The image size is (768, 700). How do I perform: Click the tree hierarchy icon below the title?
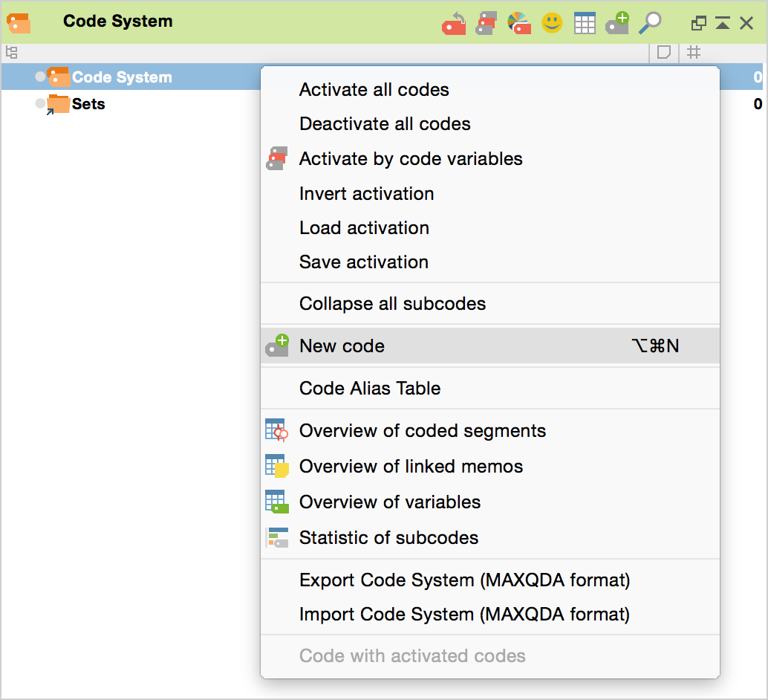point(12,53)
